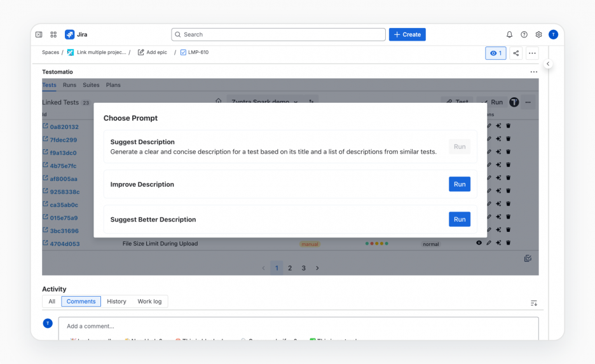Open Zyntra Spark demo project dropdown
The image size is (595, 364).
point(265,100)
